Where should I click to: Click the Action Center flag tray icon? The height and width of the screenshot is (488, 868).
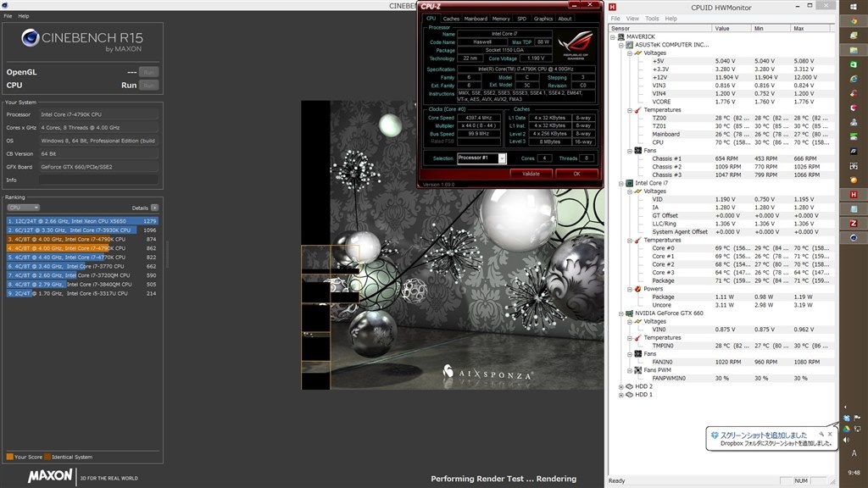pyautogui.click(x=857, y=418)
